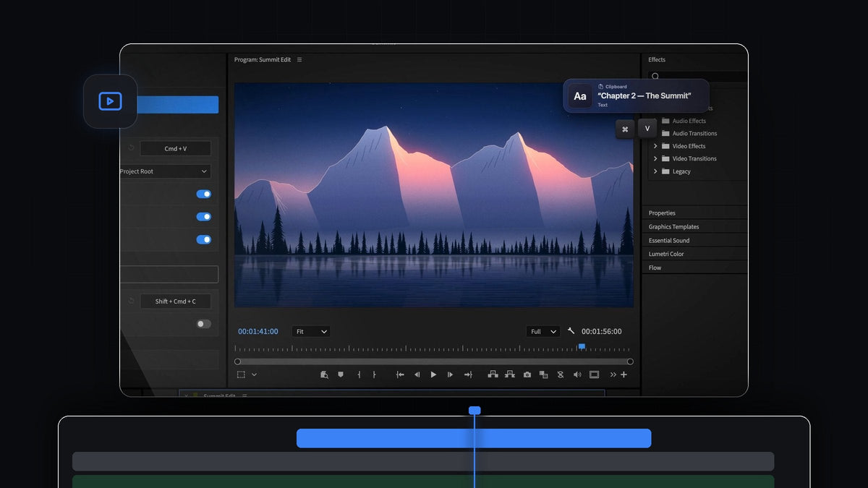Click the Mark In bracket icon

click(359, 374)
